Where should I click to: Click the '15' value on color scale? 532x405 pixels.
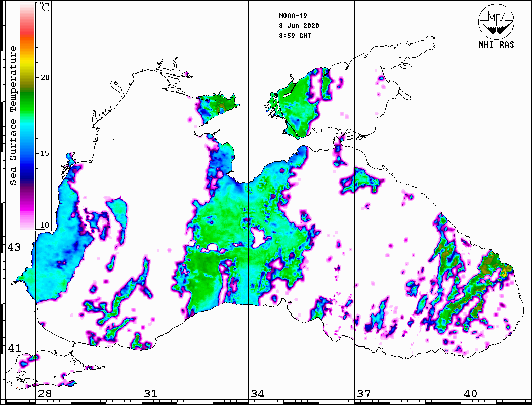pyautogui.click(x=45, y=153)
